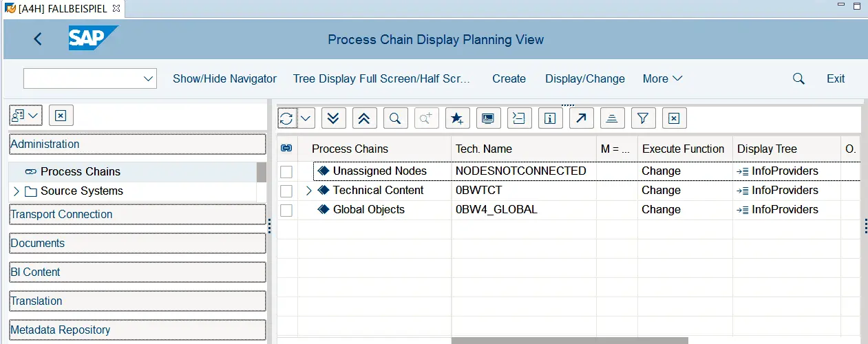The image size is (868, 344).
Task: Click the search magnifier icon next to Exit
Action: (798, 78)
